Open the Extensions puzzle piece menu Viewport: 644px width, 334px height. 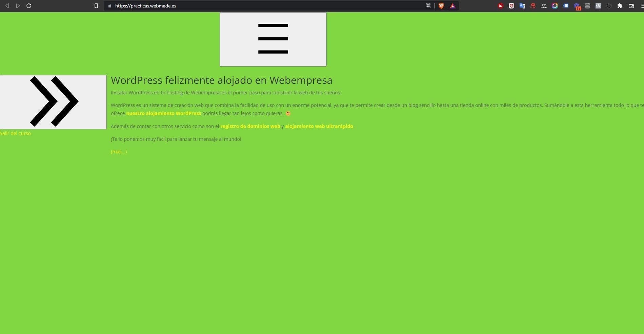click(x=620, y=6)
